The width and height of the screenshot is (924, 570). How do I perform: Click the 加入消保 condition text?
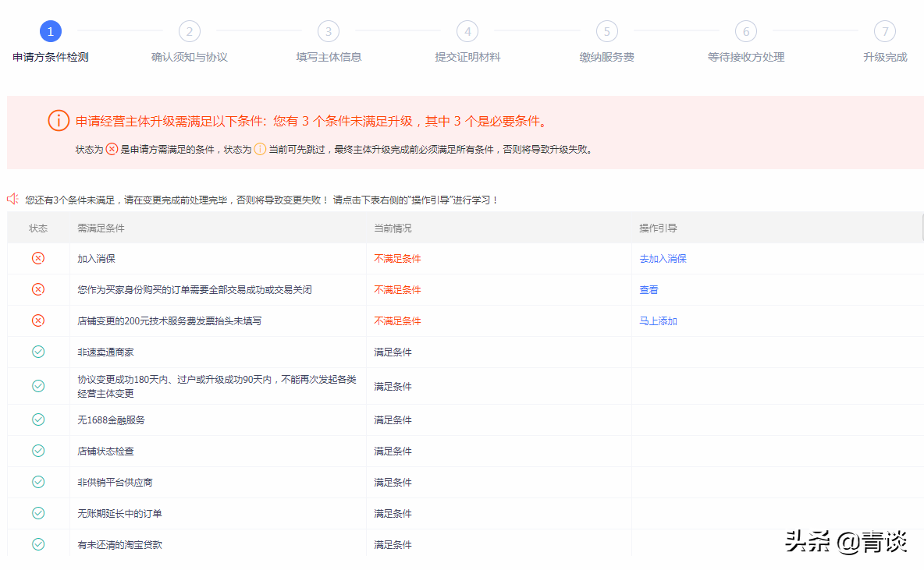(96, 259)
